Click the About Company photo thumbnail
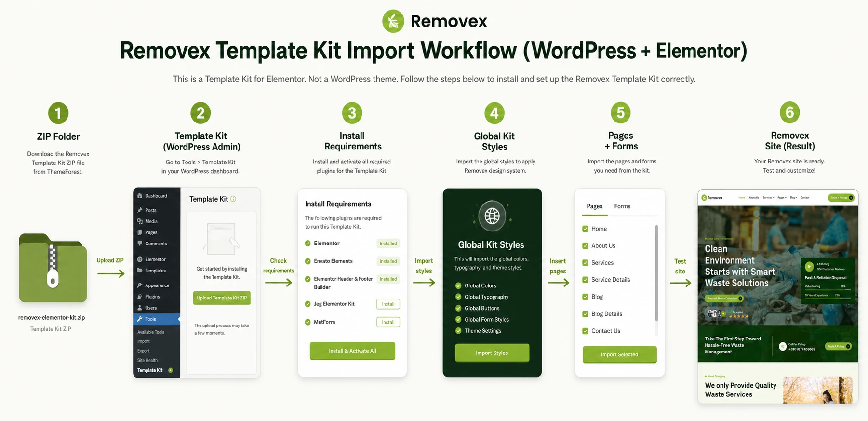 [x=818, y=390]
